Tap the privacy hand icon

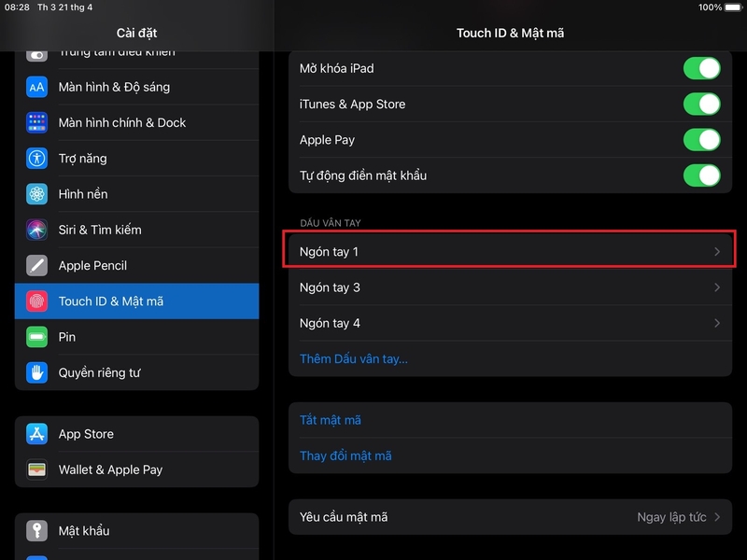point(36,372)
